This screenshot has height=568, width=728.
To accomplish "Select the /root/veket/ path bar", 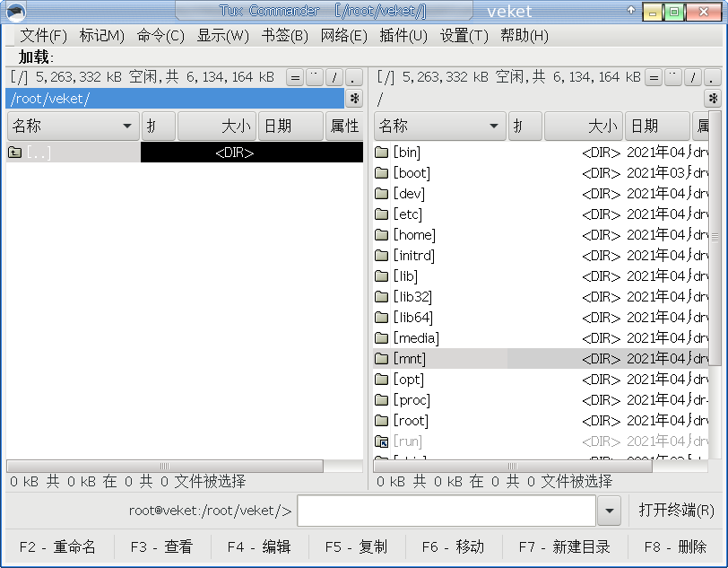I will (175, 99).
